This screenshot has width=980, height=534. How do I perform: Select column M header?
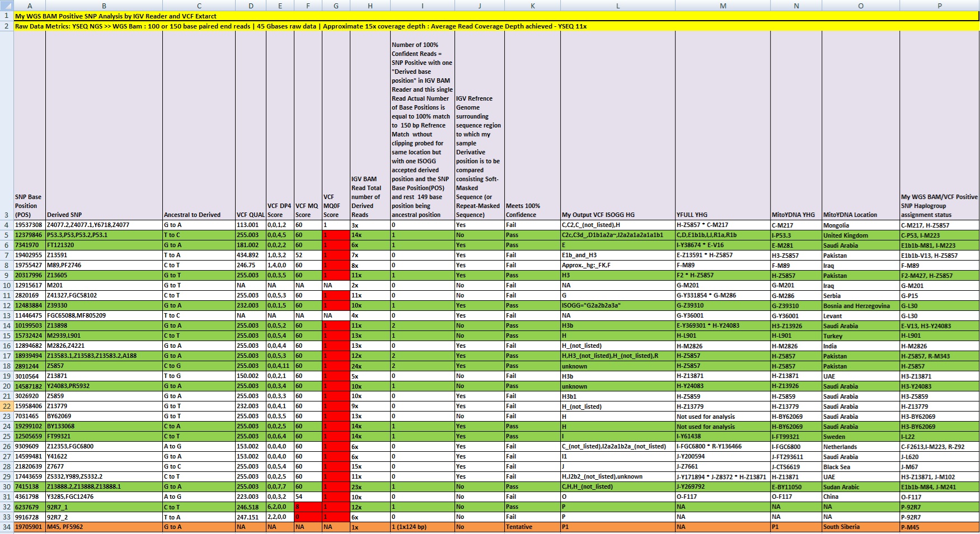point(723,6)
